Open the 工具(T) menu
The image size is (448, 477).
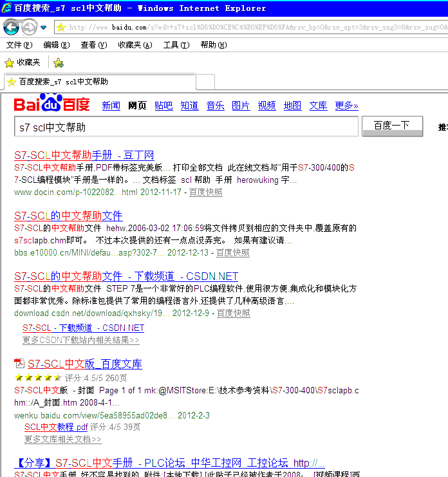[x=176, y=45]
